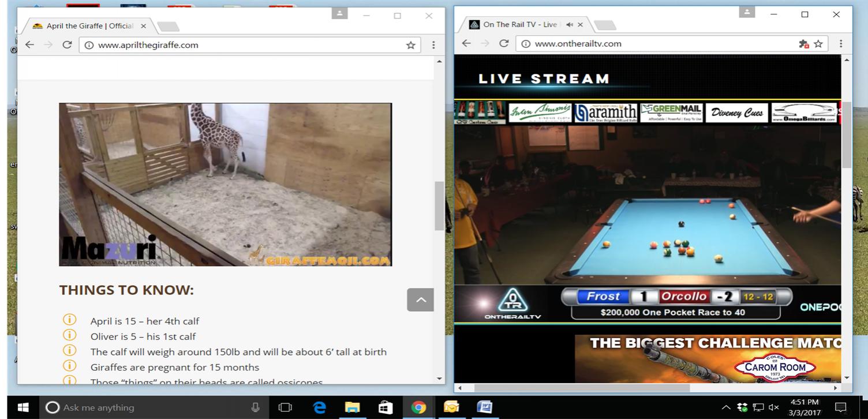
Task: Reload the April the Giraffe page
Action: (67, 44)
